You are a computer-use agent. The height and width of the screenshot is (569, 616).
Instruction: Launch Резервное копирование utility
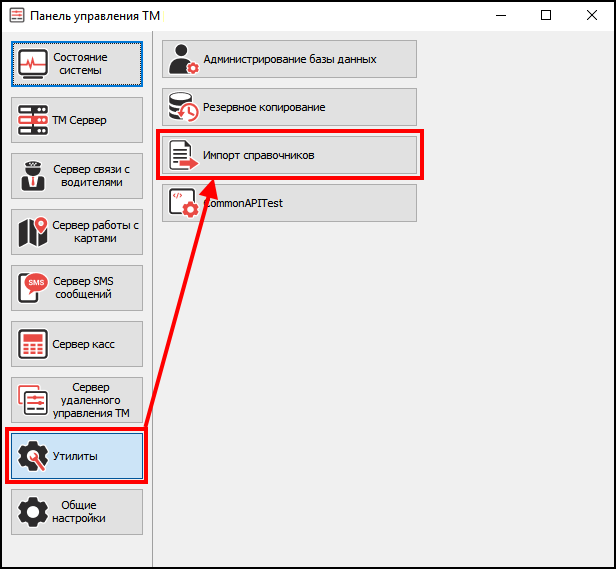coord(289,107)
